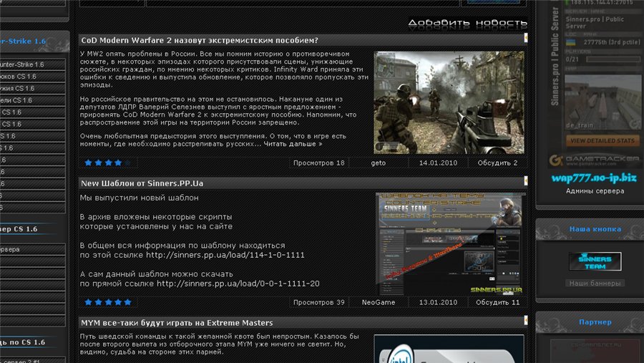This screenshot has width=644, height=363.
Task: Click the Ukraine flag icon in server widget
Action: 570,42
